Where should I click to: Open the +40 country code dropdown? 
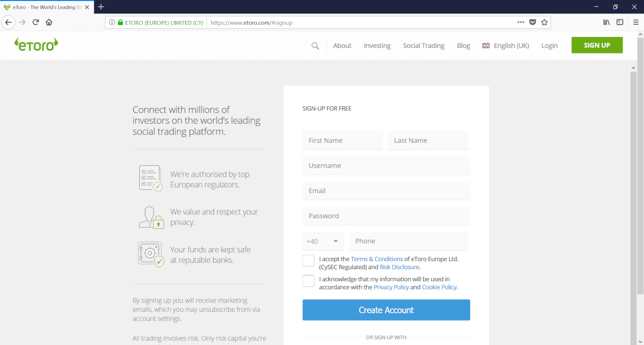coord(323,241)
